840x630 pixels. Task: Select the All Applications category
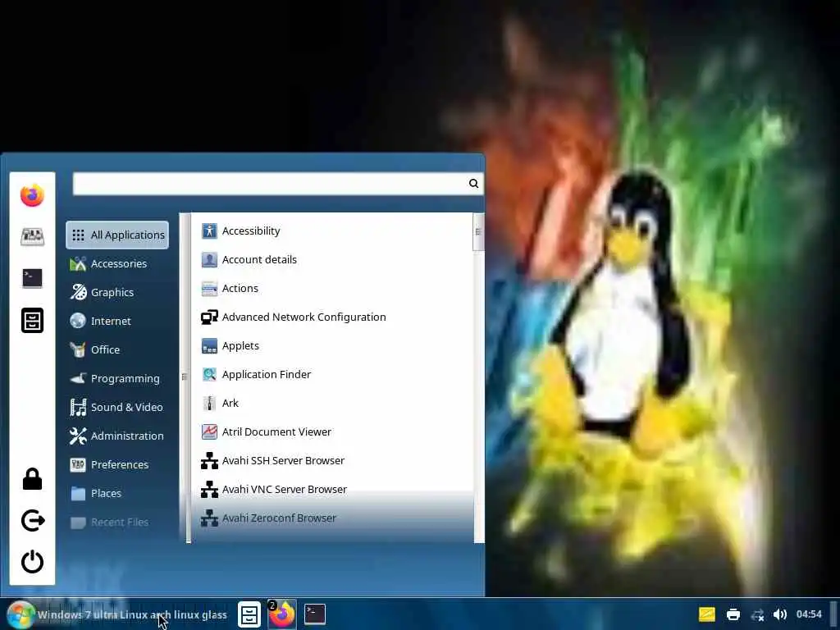coord(117,235)
